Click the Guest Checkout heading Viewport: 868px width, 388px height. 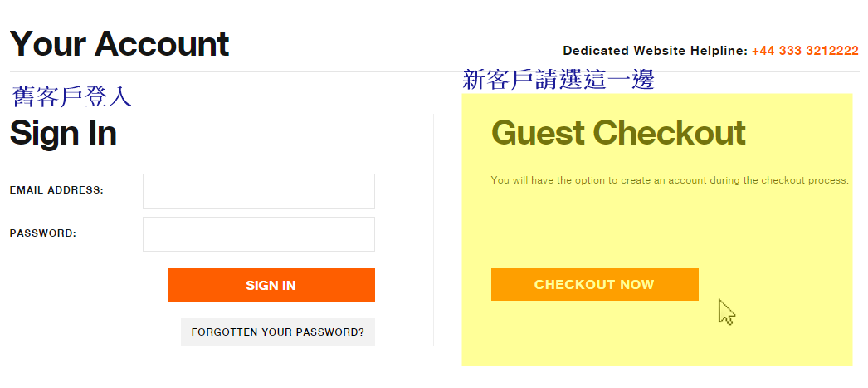click(618, 132)
